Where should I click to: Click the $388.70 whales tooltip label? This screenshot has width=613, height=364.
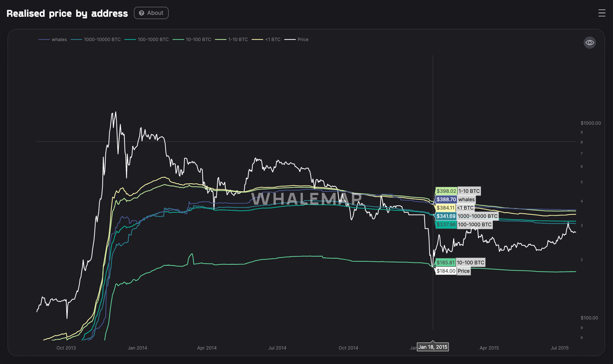click(455, 199)
